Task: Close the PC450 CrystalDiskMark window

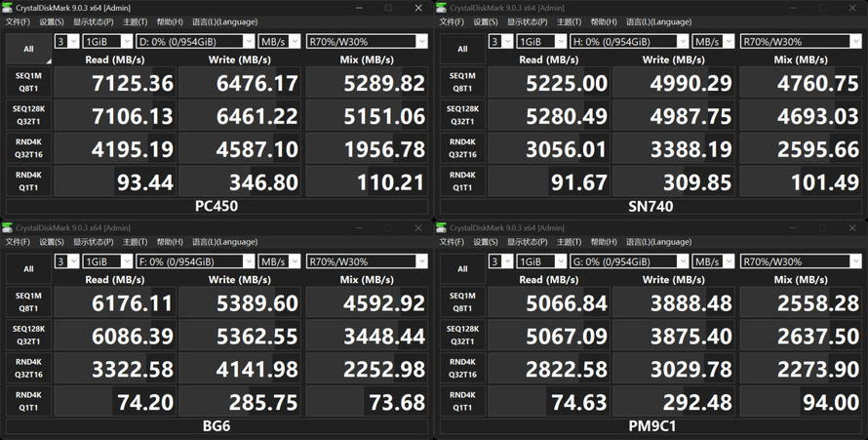Action: (x=418, y=8)
